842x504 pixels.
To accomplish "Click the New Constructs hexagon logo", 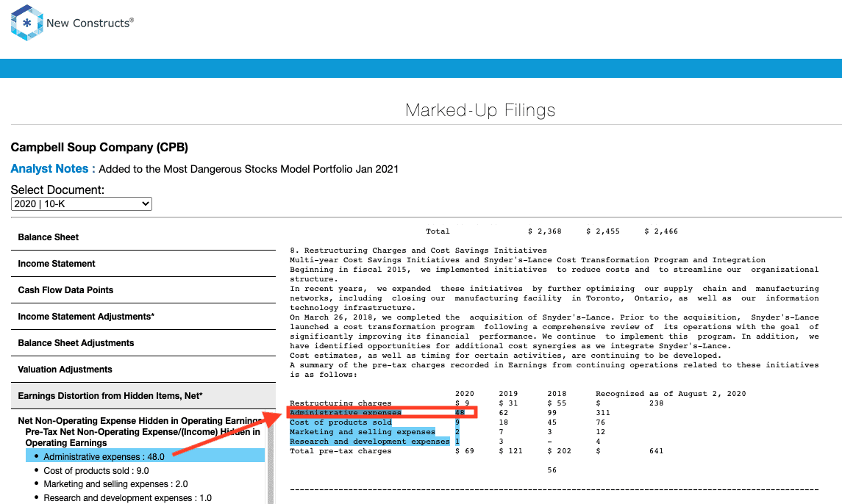I will click(27, 23).
